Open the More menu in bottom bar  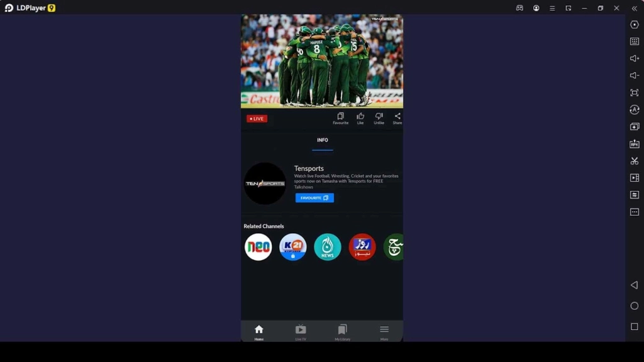click(x=384, y=331)
